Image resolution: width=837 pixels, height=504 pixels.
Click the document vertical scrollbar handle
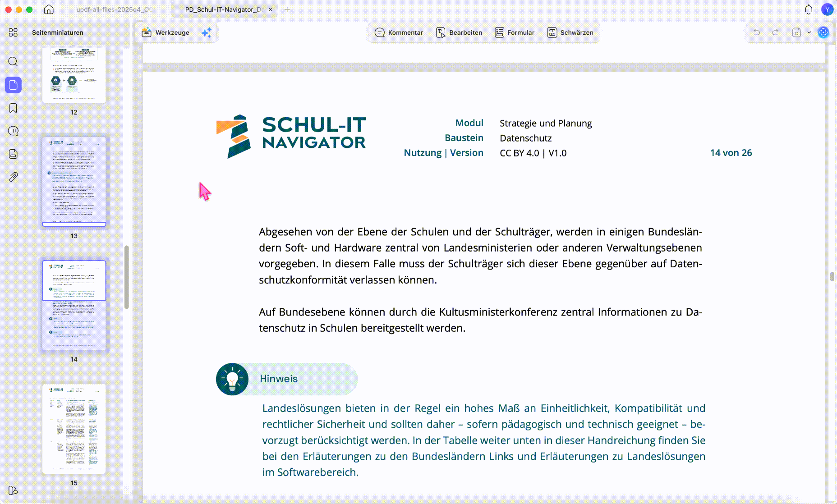[x=832, y=276]
